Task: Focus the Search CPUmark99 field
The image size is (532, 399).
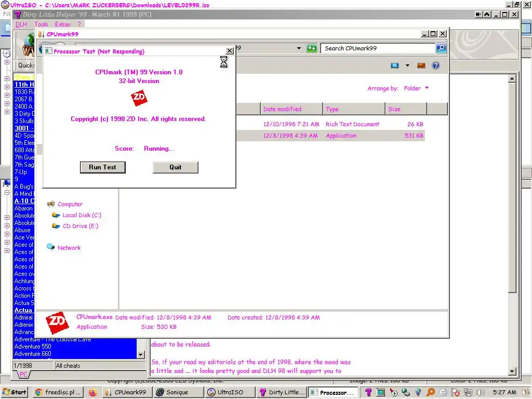Action: coord(378,48)
